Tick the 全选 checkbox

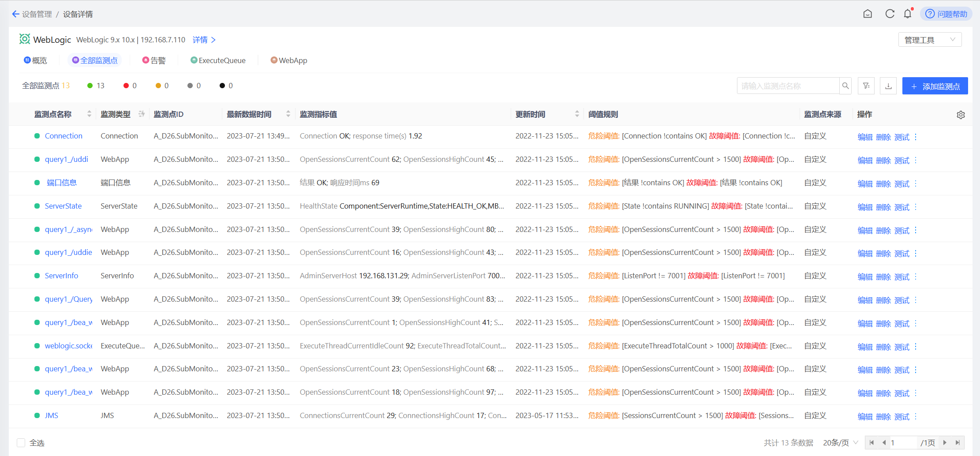pos(21,442)
